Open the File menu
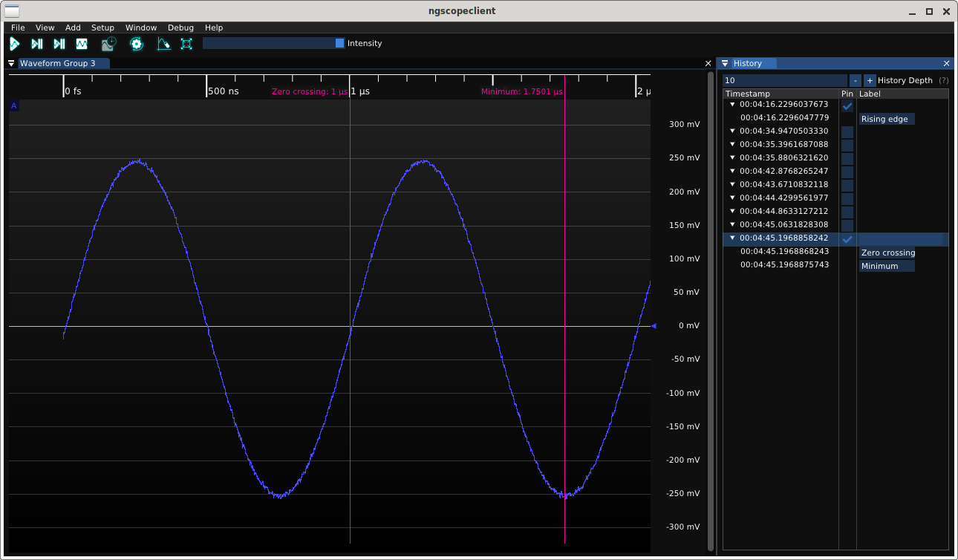Screen dimensions: 958x560 18,27
